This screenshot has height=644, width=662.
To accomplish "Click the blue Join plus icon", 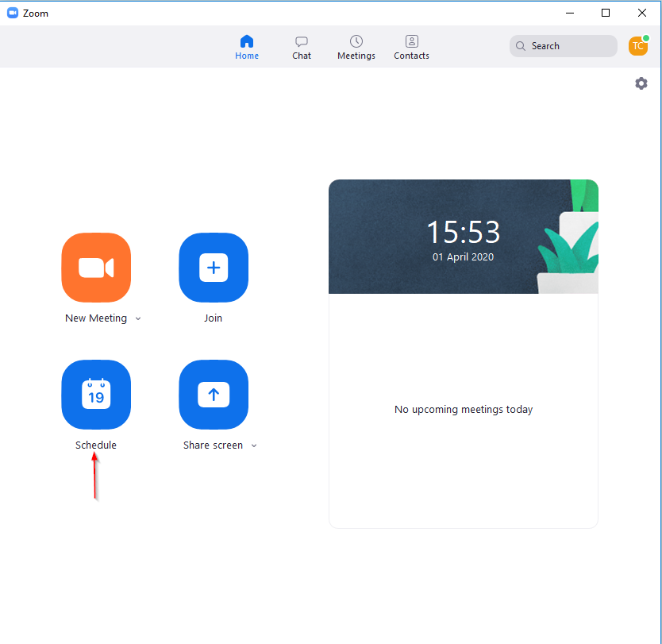I will 214,268.
